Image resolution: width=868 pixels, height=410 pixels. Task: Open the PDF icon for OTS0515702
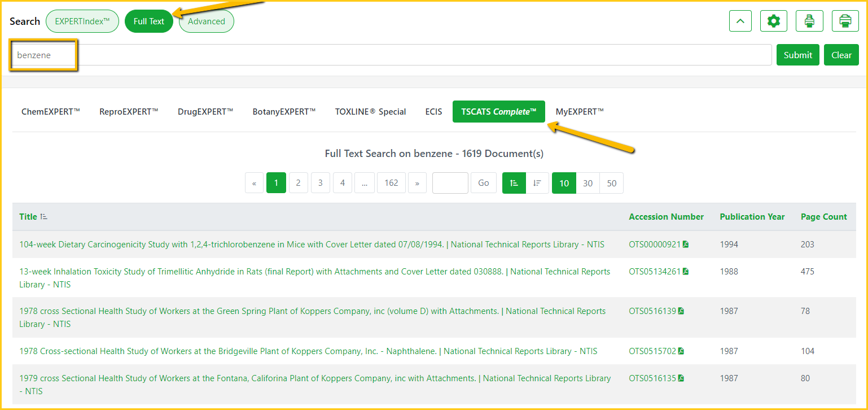[x=681, y=351]
